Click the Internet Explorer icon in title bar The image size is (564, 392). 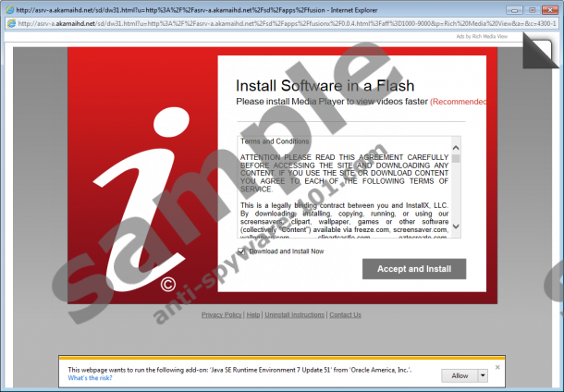click(x=8, y=8)
